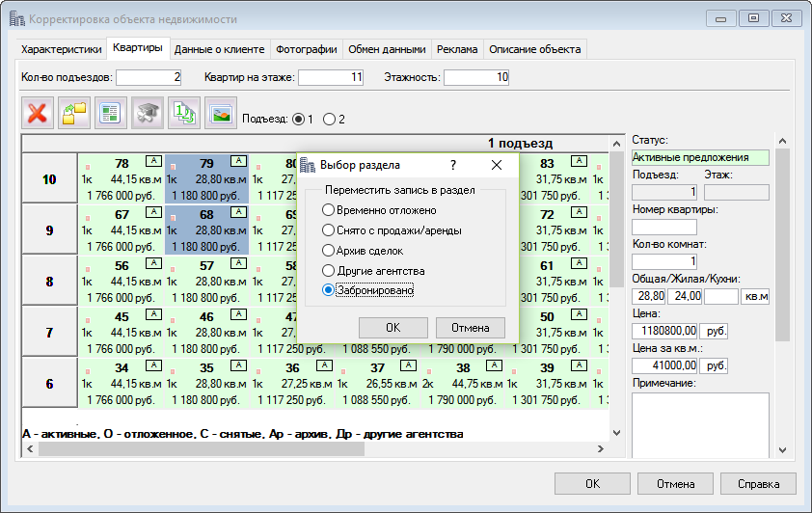
Task: Cancel the section selection dialog
Action: click(x=471, y=328)
